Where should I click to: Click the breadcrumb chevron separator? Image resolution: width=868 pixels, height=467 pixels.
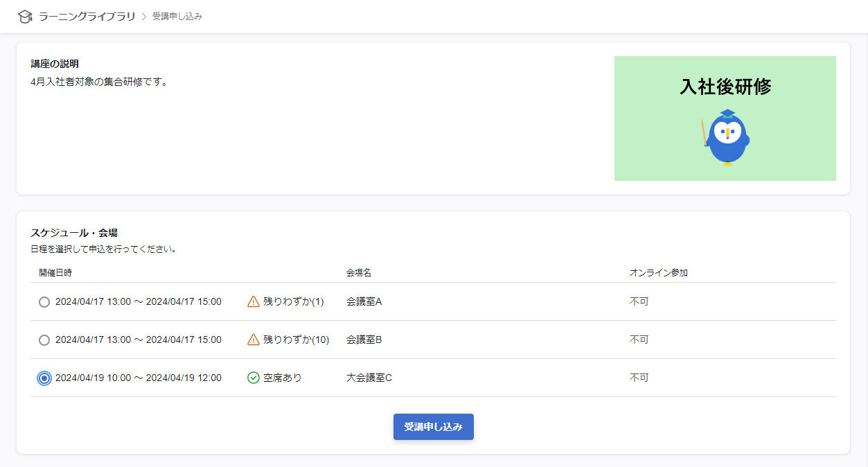[x=144, y=17]
